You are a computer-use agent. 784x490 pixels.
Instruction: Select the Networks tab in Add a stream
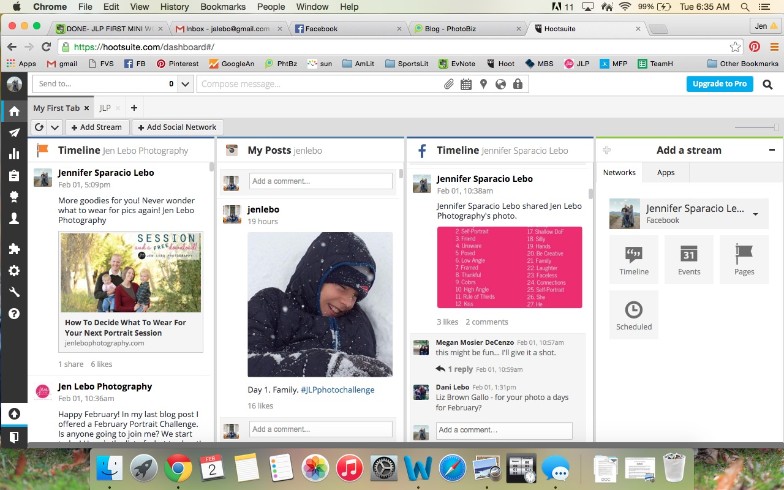[619, 172]
